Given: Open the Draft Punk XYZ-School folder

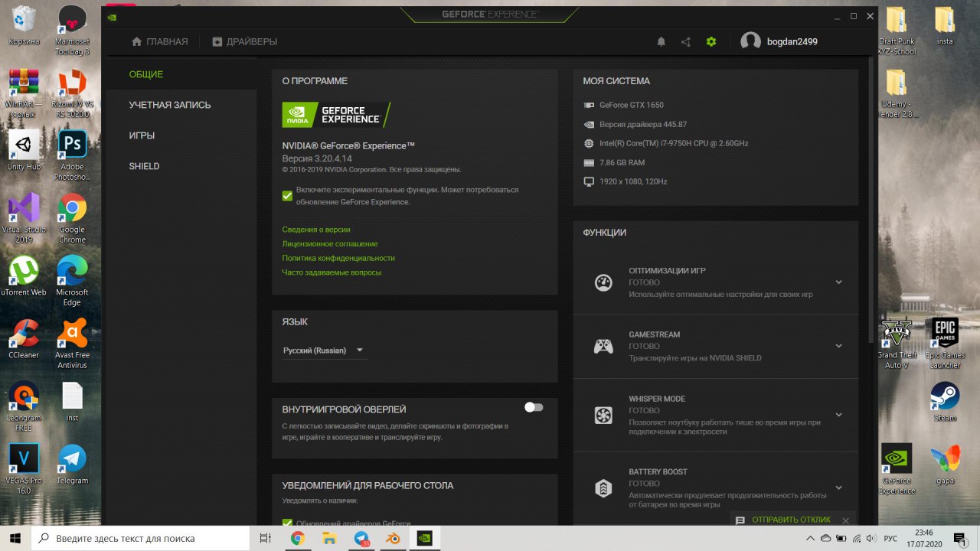Looking at the screenshot, I should coord(897,31).
